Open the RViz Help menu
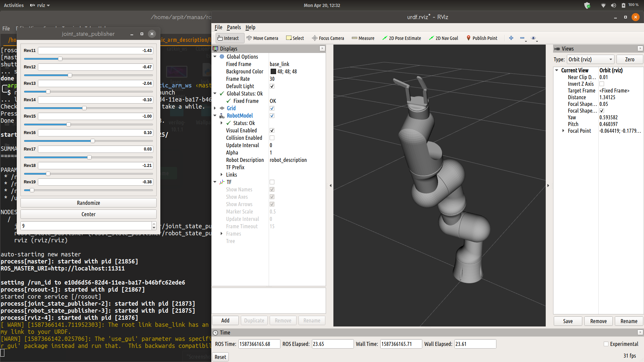644x362 pixels. click(x=250, y=27)
